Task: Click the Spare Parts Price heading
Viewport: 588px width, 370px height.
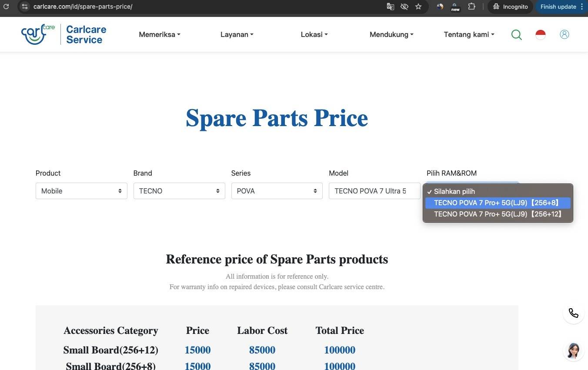Action: click(277, 118)
